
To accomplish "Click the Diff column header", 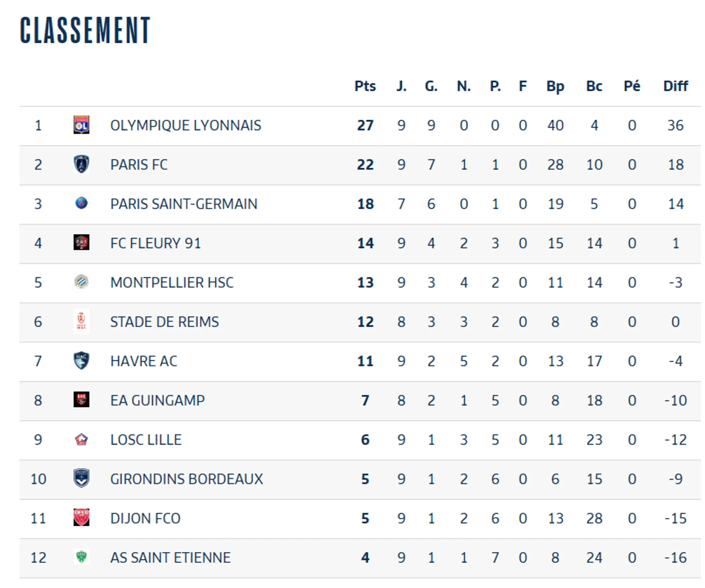I will point(675,86).
